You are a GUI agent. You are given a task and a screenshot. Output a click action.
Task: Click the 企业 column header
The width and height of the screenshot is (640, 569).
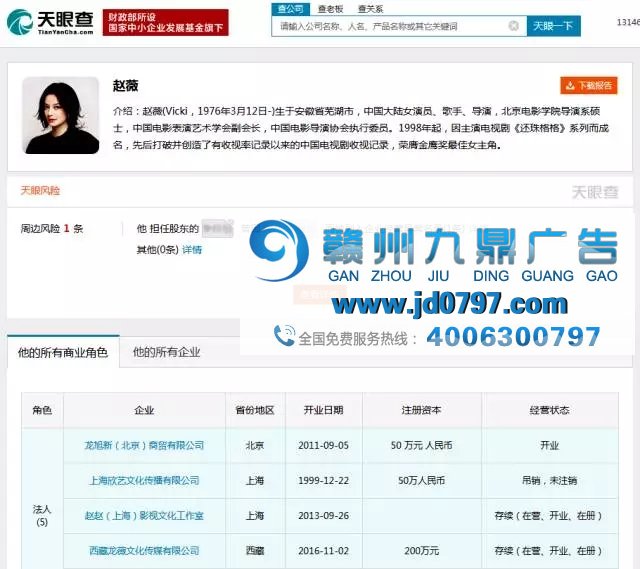coord(144,410)
